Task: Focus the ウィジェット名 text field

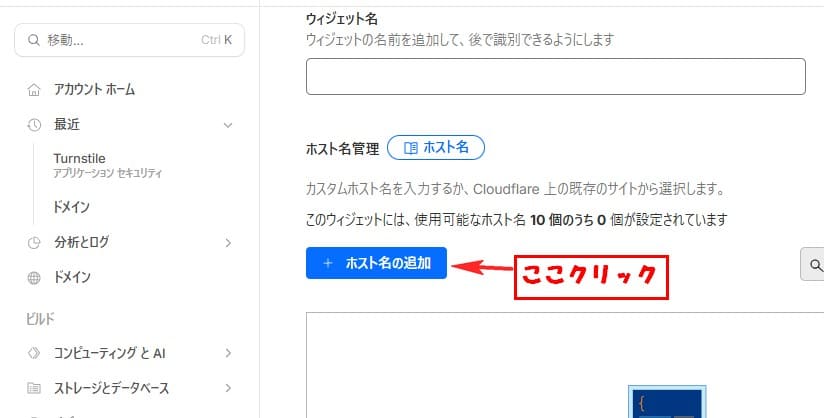Action: tap(555, 77)
